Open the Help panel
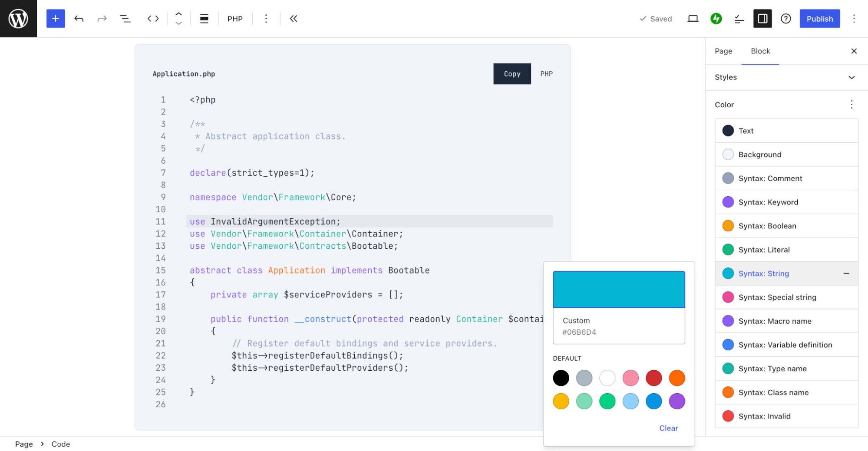Image resolution: width=868 pixels, height=451 pixels. tap(786, 19)
